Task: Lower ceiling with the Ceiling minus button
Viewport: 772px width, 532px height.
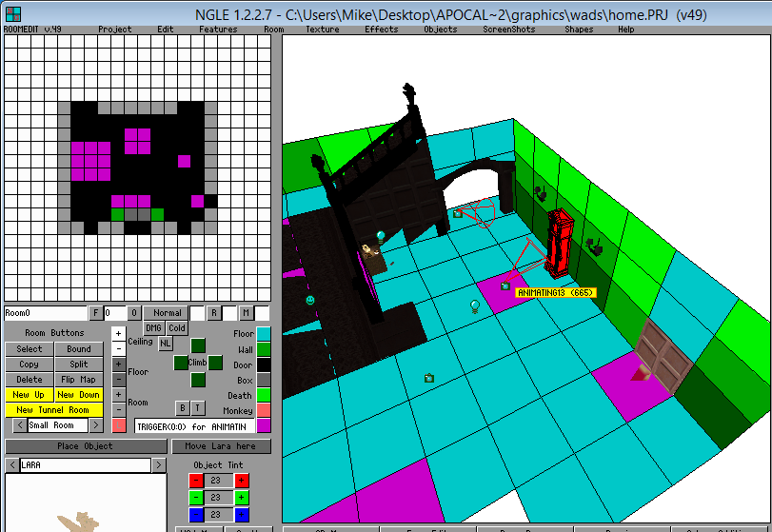Action: (119, 348)
